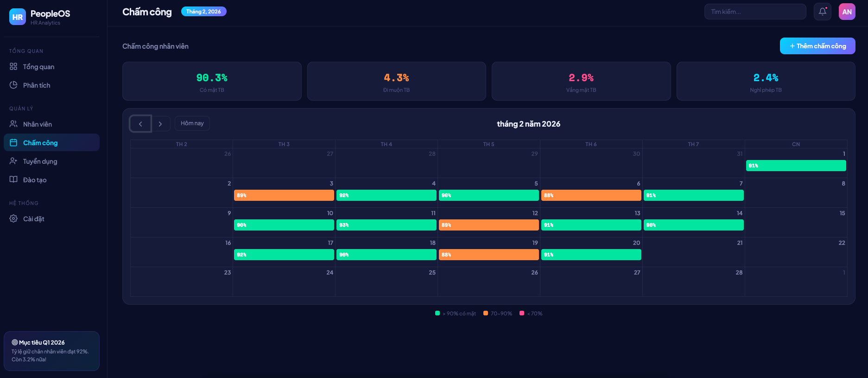Click the green >90% có mặt legend swatch

click(x=437, y=314)
